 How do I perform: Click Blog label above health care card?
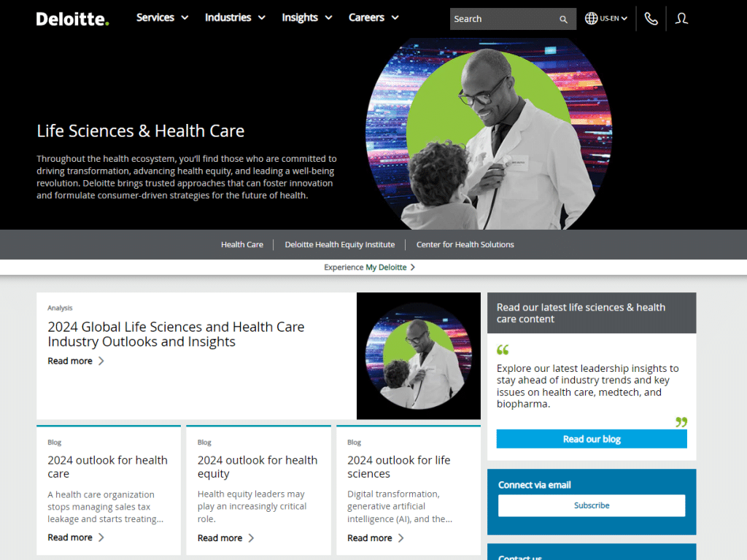(x=54, y=443)
